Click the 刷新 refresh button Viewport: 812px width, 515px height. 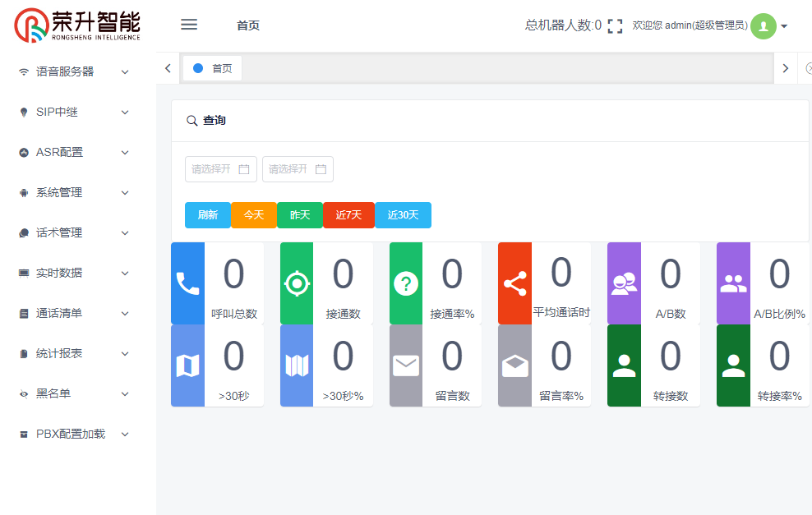click(x=208, y=215)
